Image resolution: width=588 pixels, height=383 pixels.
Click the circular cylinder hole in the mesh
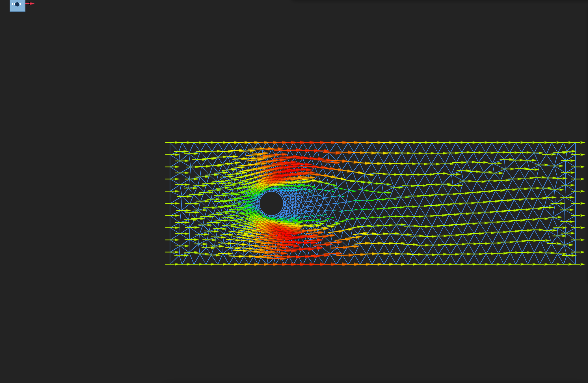(271, 203)
